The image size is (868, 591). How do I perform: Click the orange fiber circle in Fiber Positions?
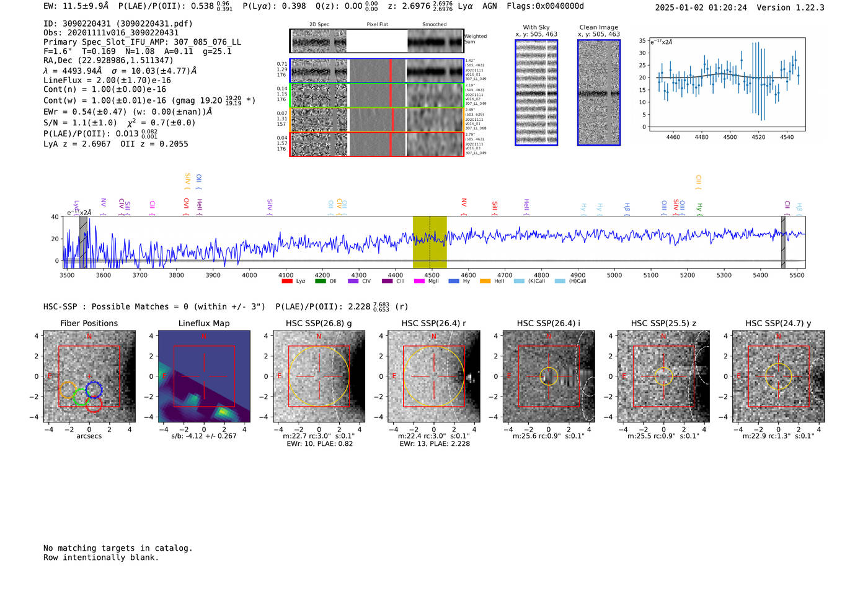(x=68, y=390)
